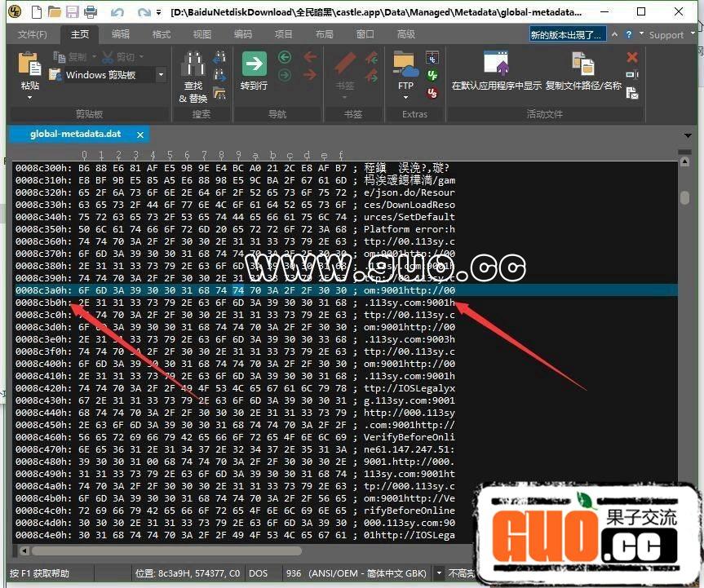This screenshot has width=704, height=588.
Task: Click Copy file path/name (复制文件路径/名称) icon
Action: coord(582,65)
